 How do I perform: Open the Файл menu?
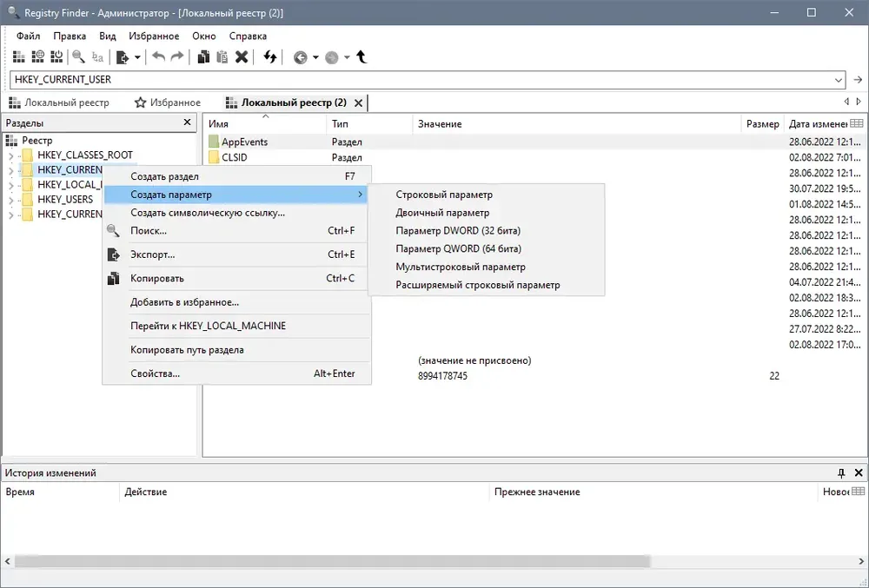29,36
